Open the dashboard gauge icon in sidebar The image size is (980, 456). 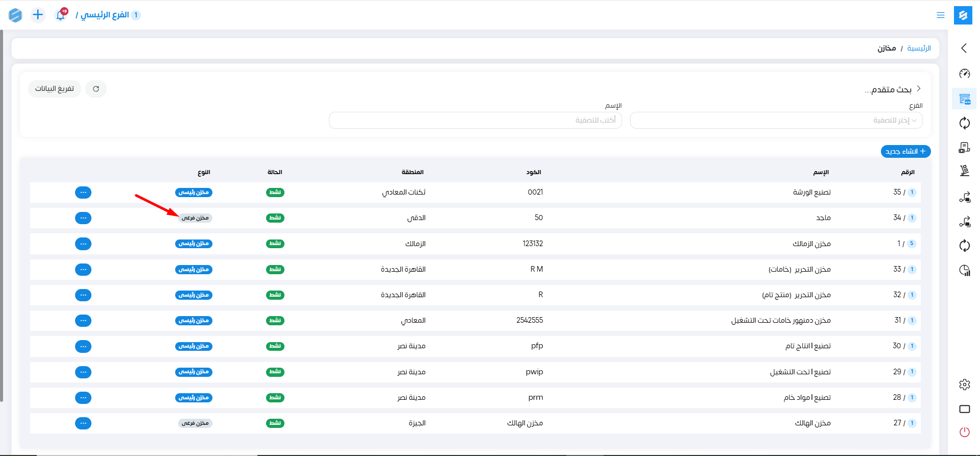point(964,74)
